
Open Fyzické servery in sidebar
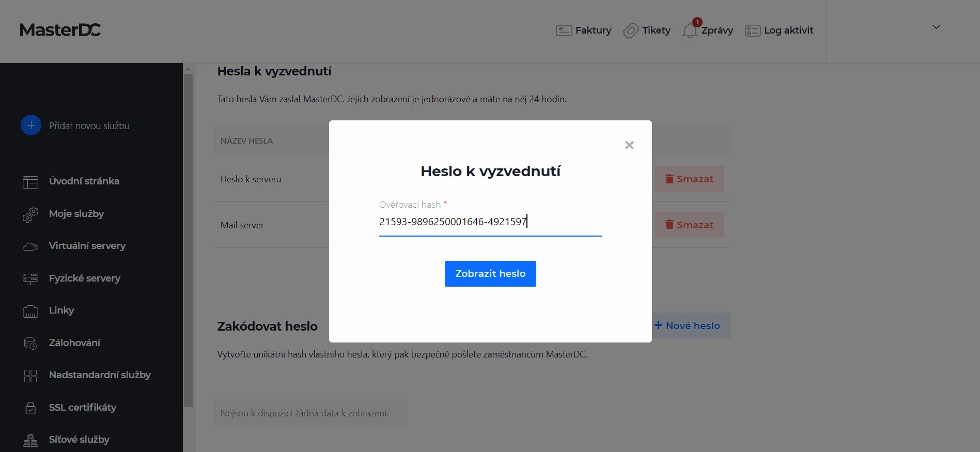85,278
